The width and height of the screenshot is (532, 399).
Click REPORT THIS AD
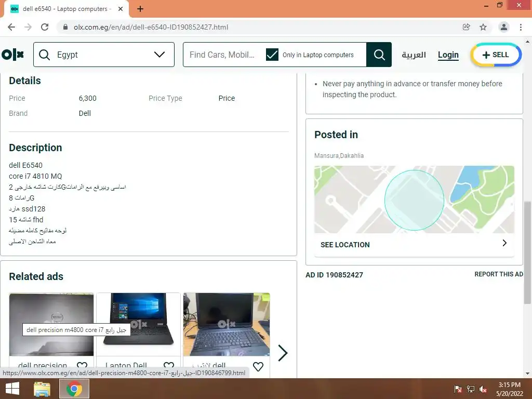coord(499,274)
